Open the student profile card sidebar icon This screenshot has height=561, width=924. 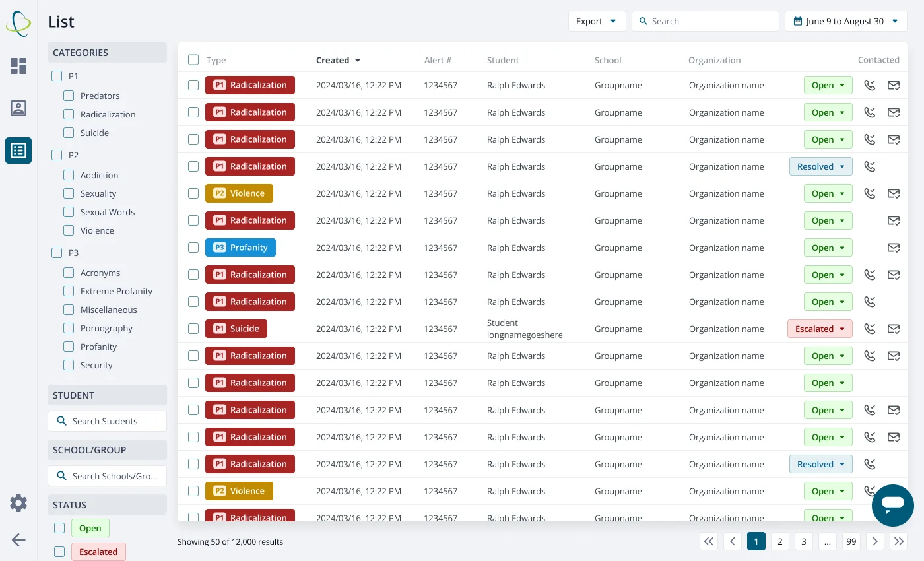[18, 108]
